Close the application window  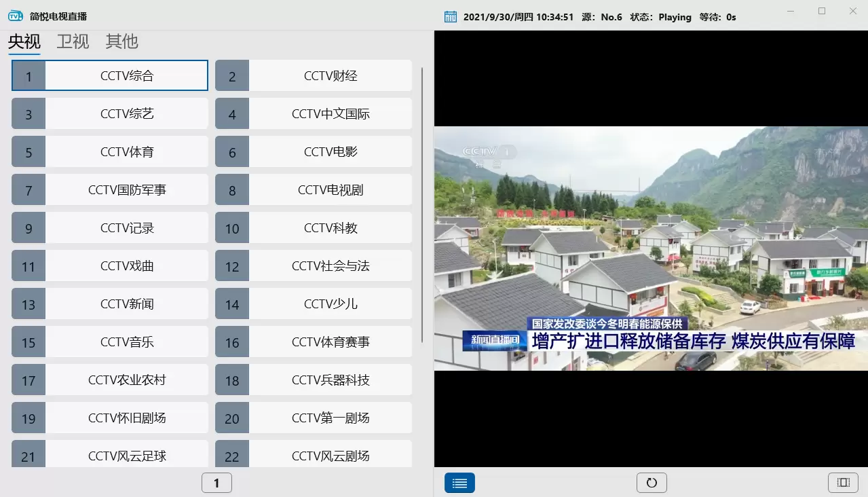click(853, 11)
